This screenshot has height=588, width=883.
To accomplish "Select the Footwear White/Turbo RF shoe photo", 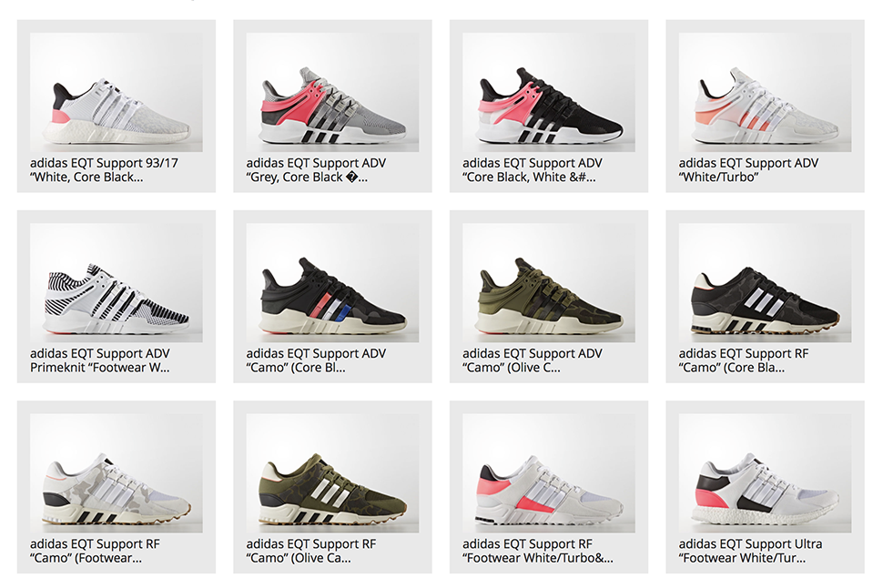I will tap(549, 473).
